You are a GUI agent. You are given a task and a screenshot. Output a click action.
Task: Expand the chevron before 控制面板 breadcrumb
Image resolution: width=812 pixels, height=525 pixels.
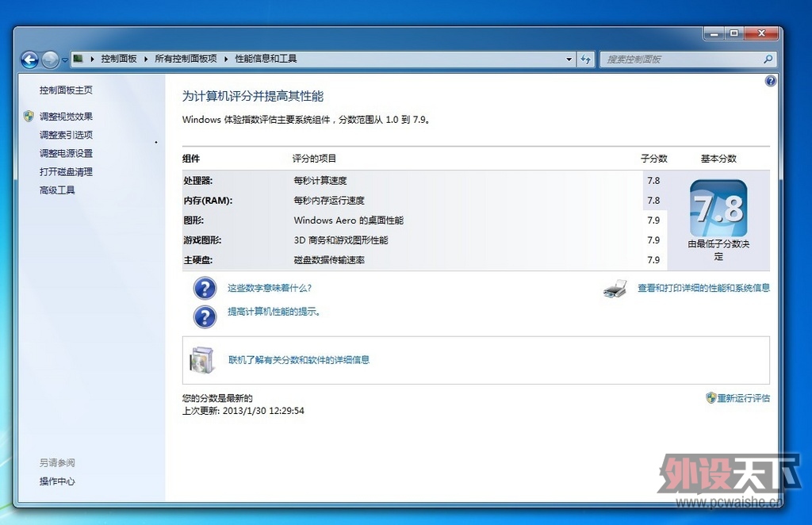point(92,59)
